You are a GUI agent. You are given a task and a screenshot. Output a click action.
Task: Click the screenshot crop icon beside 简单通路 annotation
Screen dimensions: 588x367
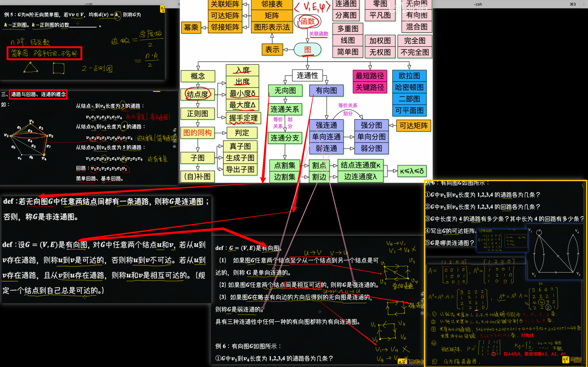[x=174, y=131]
